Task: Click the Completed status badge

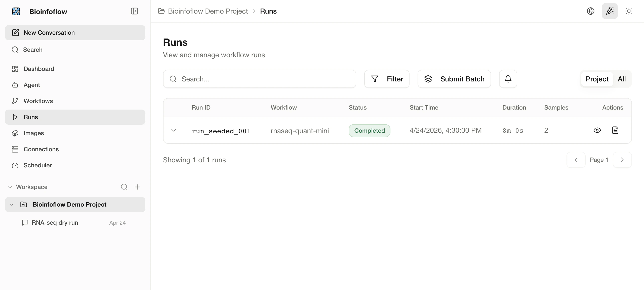Action: coord(370,131)
